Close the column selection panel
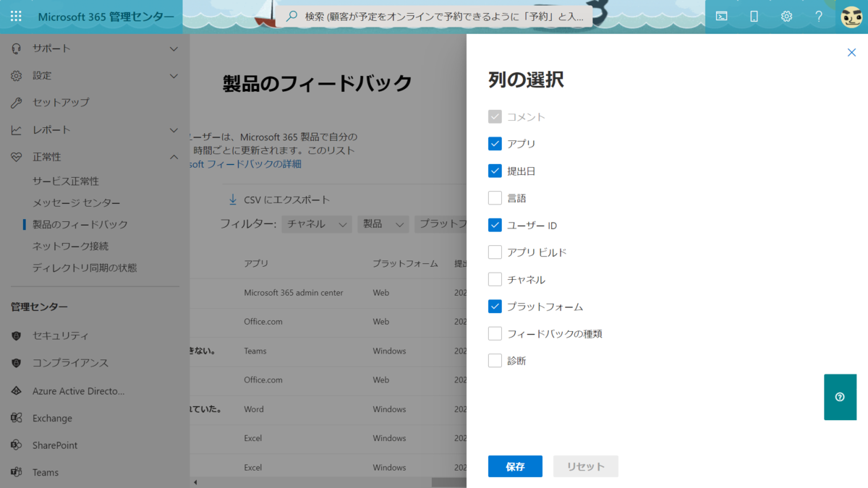This screenshot has width=868, height=488. pyautogui.click(x=851, y=52)
